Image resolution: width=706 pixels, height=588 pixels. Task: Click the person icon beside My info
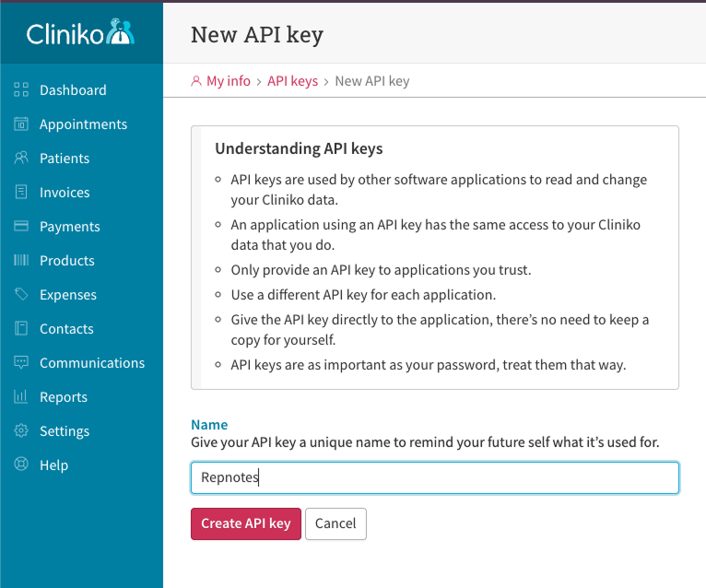[196, 81]
